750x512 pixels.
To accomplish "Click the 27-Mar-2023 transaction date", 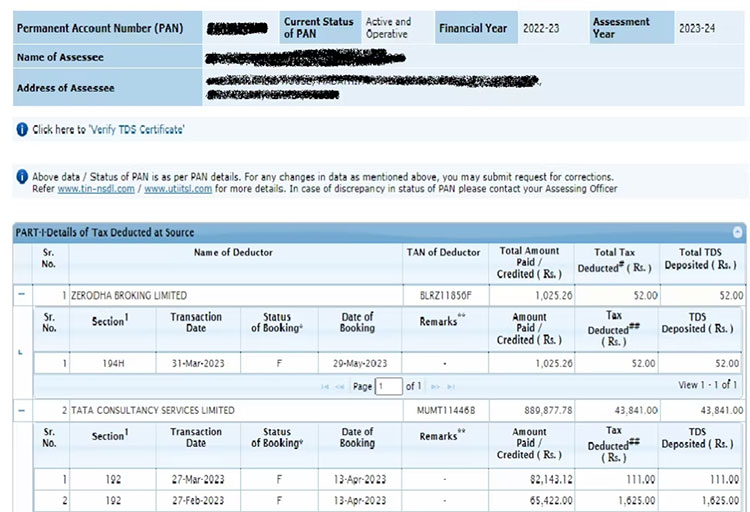I will [x=198, y=479].
